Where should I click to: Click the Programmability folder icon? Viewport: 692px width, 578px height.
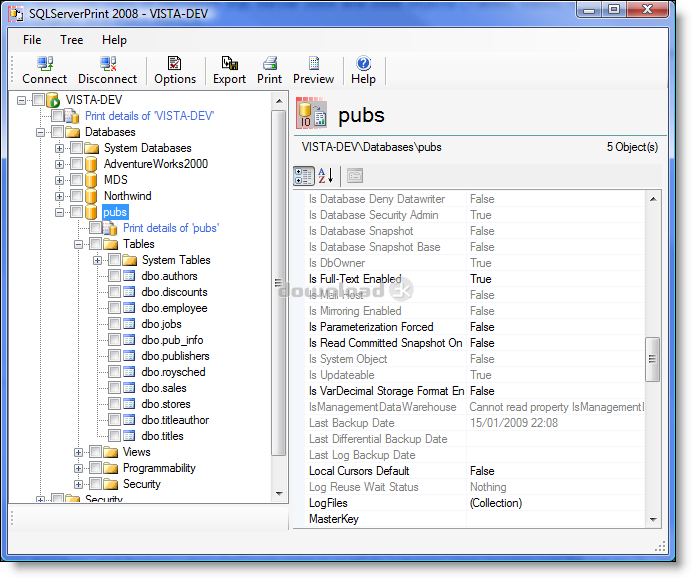point(110,468)
